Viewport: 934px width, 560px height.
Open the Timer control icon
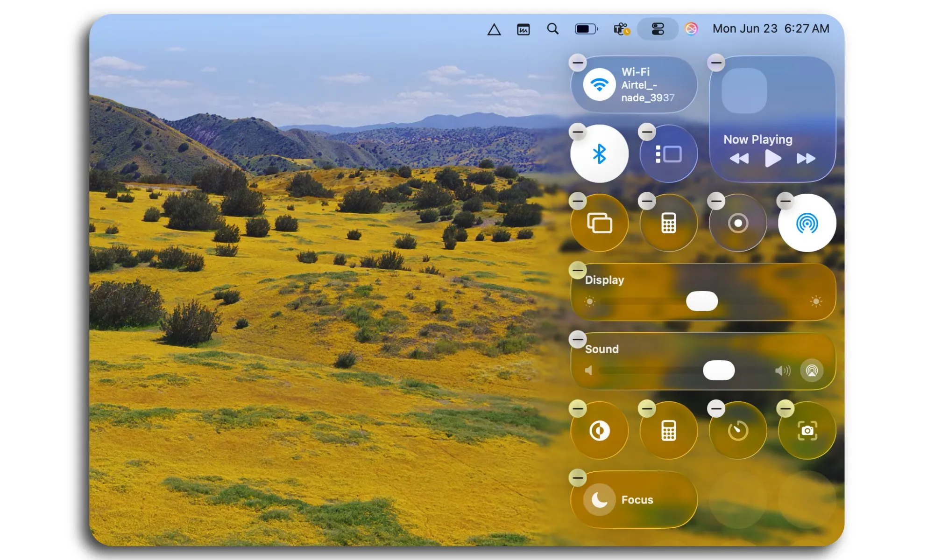[x=737, y=430]
